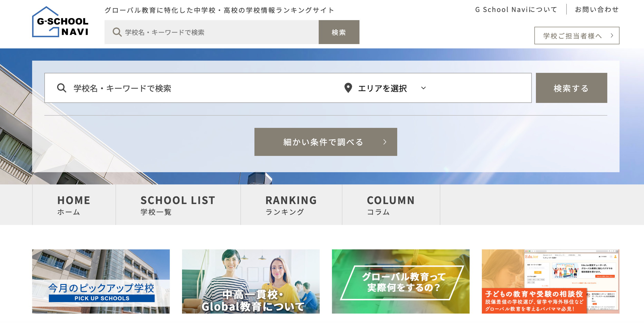
Task: Click arrow icon on 細かい条件で調べる button
Action: 385,142
